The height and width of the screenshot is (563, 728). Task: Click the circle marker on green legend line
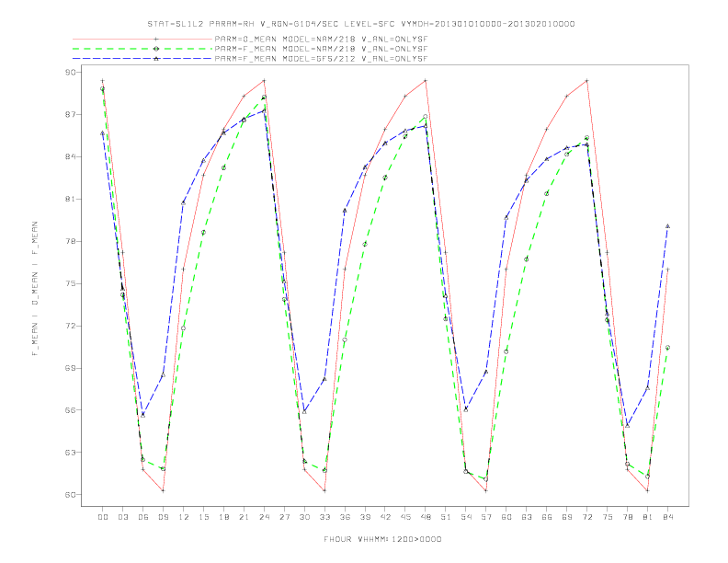pyautogui.click(x=156, y=49)
